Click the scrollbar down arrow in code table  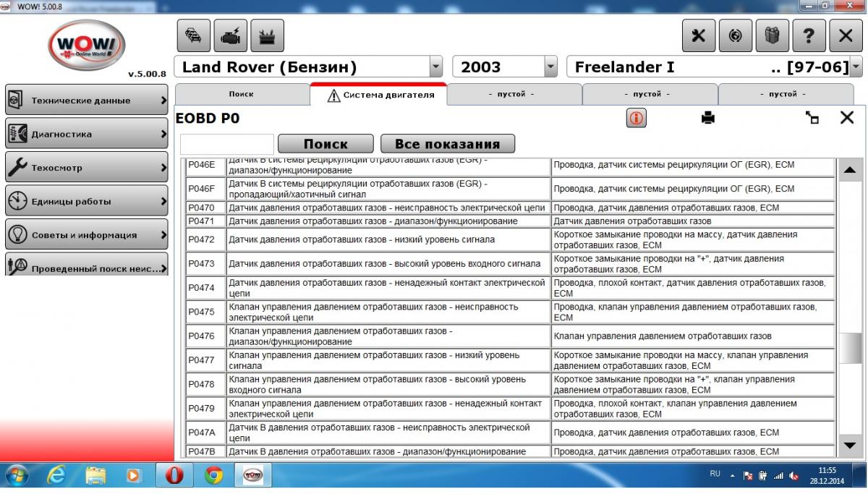click(850, 446)
